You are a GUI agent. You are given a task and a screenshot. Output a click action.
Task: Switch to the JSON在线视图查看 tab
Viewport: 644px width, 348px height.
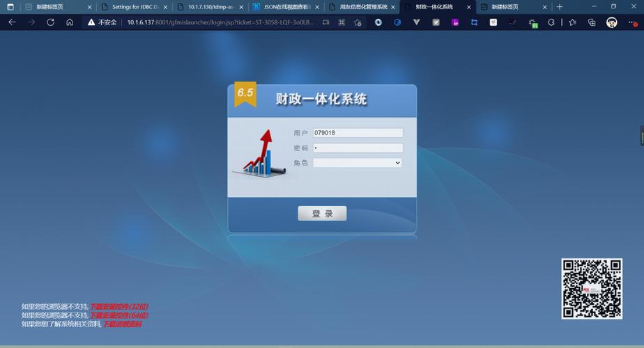[x=286, y=7]
